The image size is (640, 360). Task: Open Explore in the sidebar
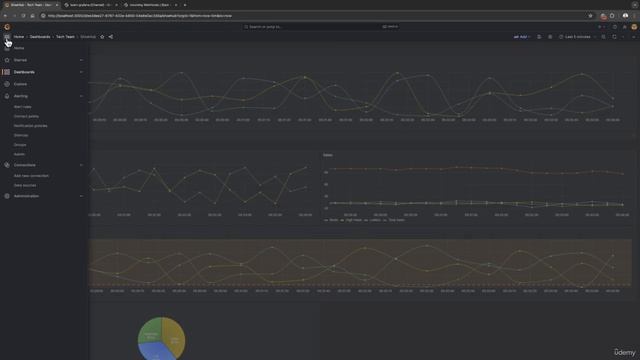click(x=20, y=84)
